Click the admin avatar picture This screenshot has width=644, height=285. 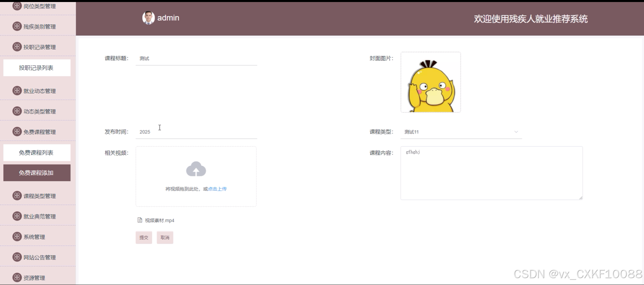pyautogui.click(x=149, y=18)
